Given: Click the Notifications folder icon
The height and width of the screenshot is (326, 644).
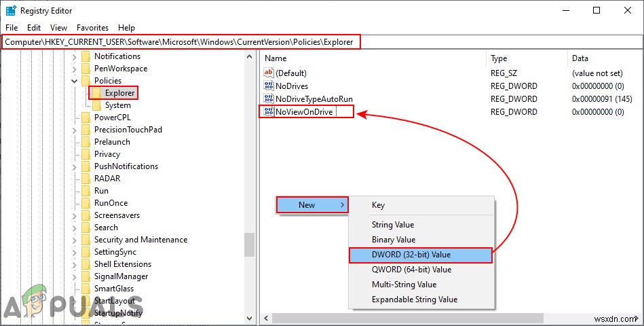Looking at the screenshot, I should tap(86, 56).
